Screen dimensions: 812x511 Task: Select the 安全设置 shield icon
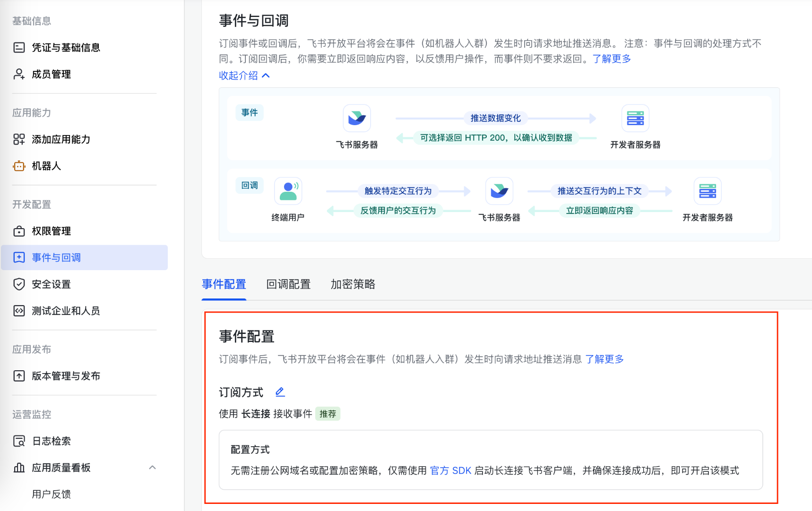19,284
